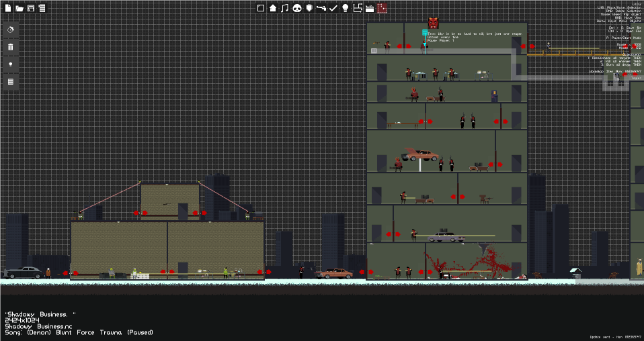Open an existing level with folder icon
Screen dimensions: 644x341
(19, 8)
